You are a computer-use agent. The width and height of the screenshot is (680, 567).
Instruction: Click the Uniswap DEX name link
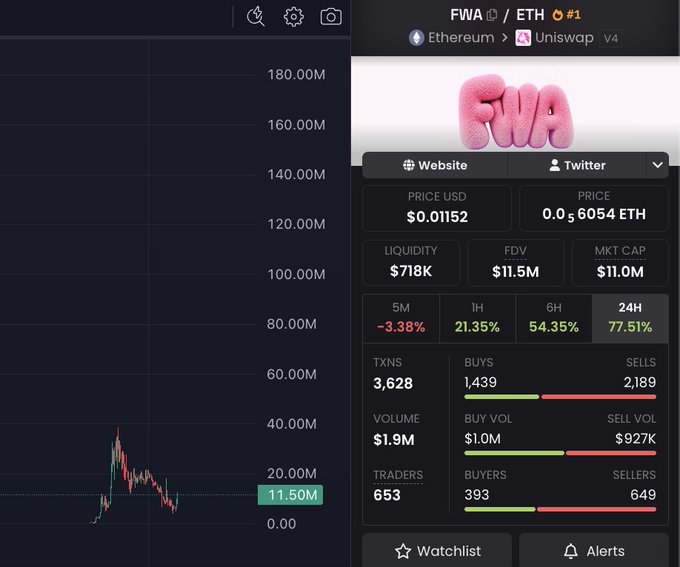564,38
